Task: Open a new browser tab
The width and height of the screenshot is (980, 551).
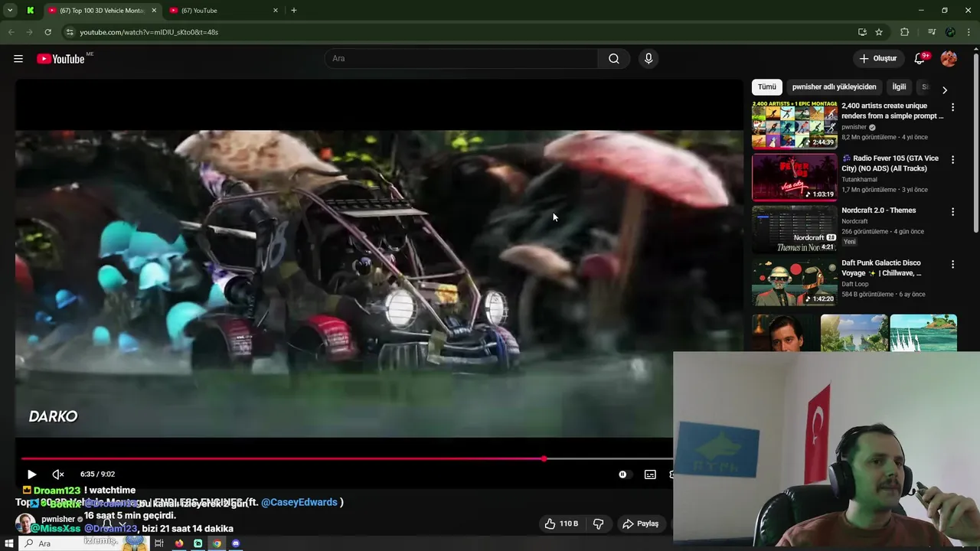Action: click(x=294, y=11)
